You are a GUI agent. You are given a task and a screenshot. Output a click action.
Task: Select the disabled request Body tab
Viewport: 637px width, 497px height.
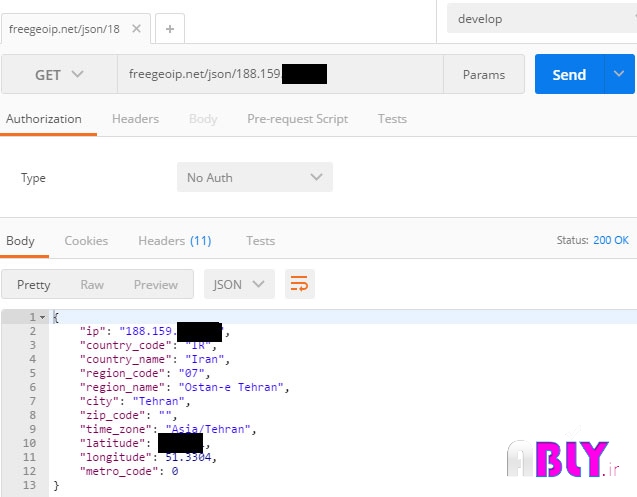(203, 119)
